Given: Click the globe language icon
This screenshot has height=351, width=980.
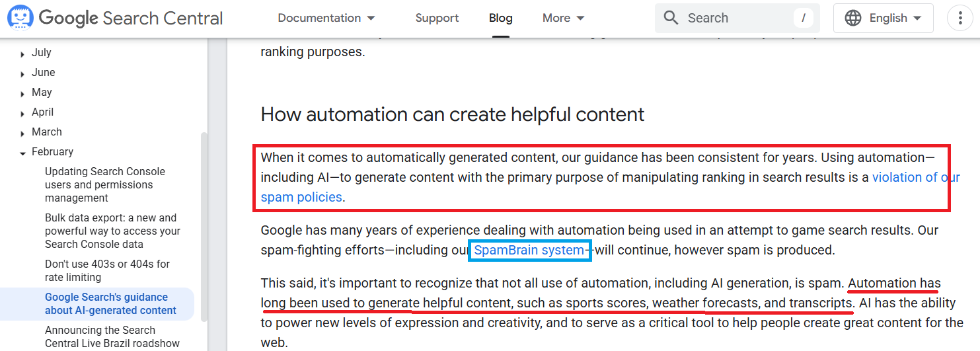Looking at the screenshot, I should click(853, 18).
